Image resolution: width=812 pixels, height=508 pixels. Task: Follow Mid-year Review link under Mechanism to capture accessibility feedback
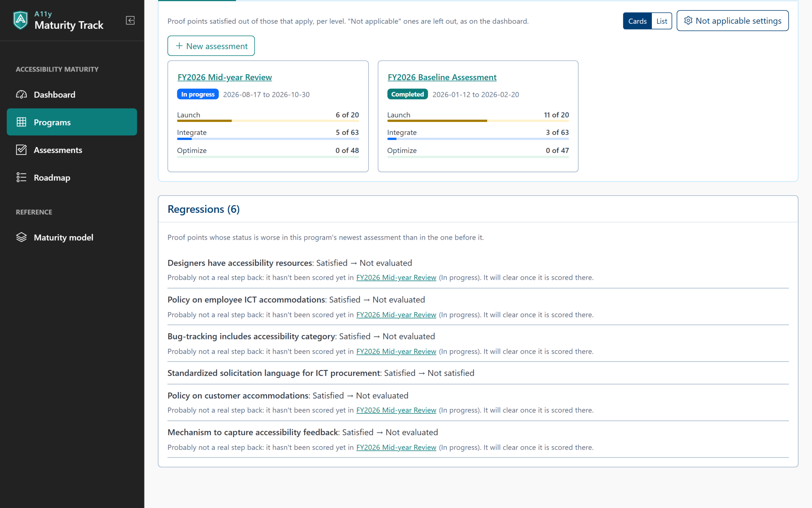pos(396,447)
